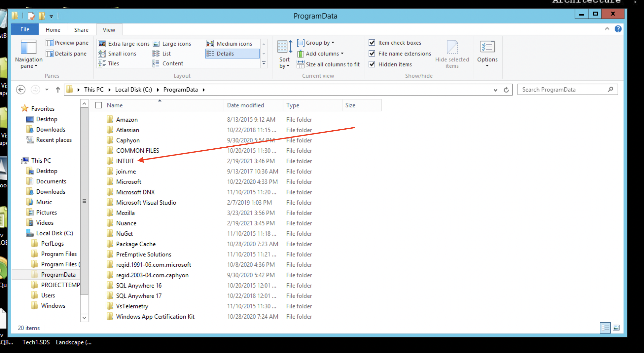This screenshot has height=353, width=644.
Task: Open the File menu tab
Action: pos(25,30)
